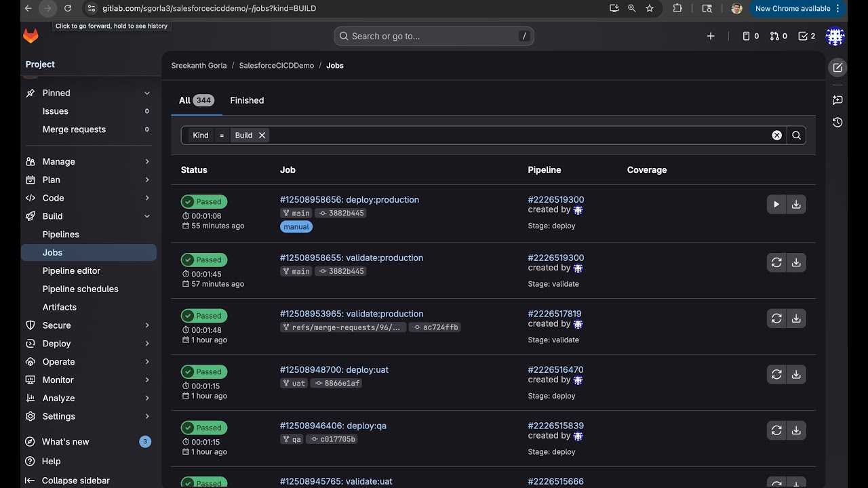868x488 pixels.
Task: Download artifacts for job #12508958656
Action: [796, 204]
